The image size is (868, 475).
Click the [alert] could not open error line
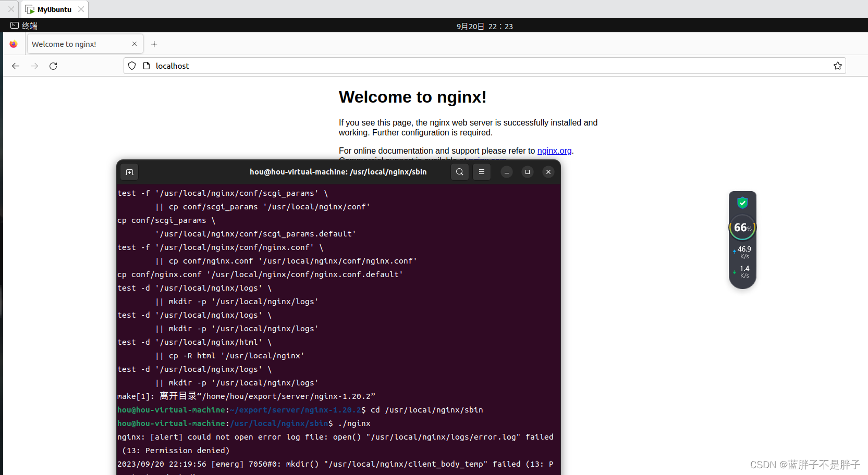pyautogui.click(x=335, y=444)
